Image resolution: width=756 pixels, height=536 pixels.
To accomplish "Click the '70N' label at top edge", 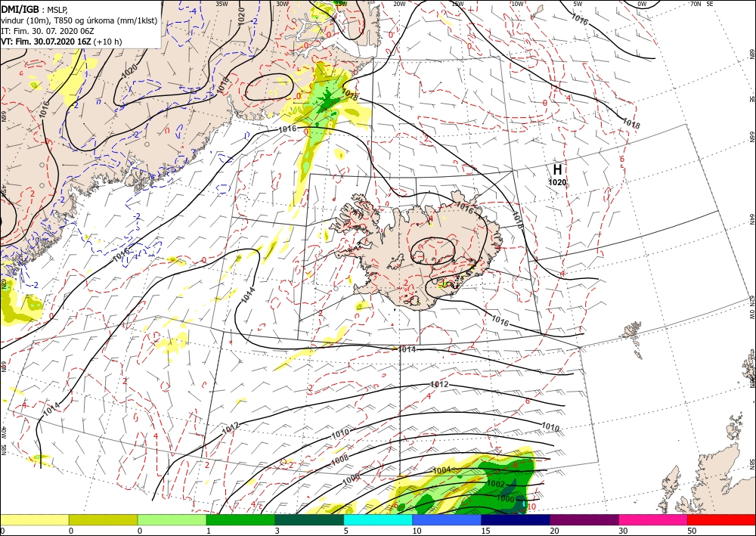I will [696, 4].
